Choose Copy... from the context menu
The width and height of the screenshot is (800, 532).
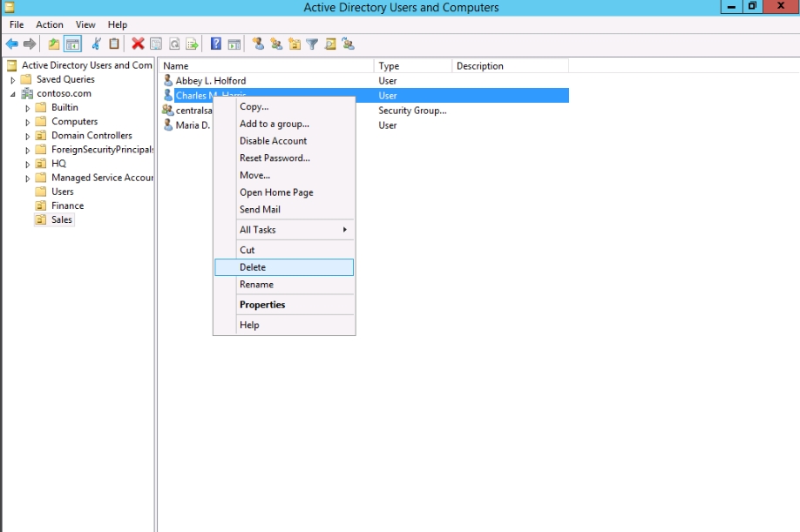point(284,106)
